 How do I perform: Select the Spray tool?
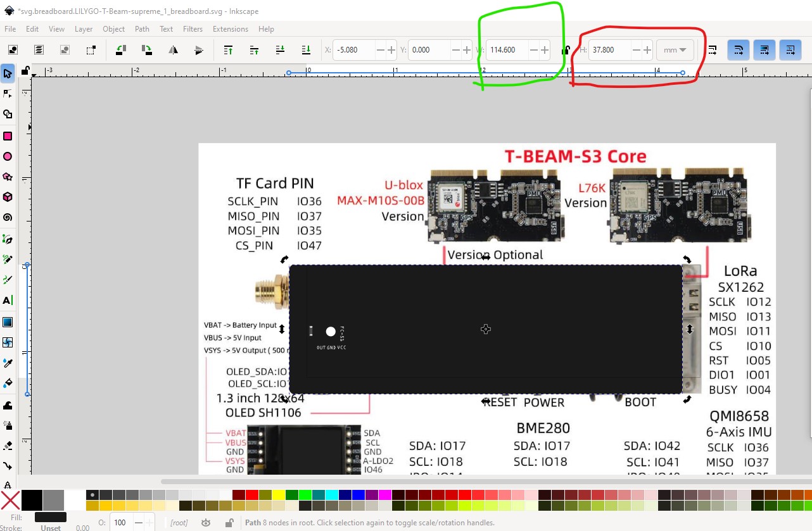click(x=8, y=425)
